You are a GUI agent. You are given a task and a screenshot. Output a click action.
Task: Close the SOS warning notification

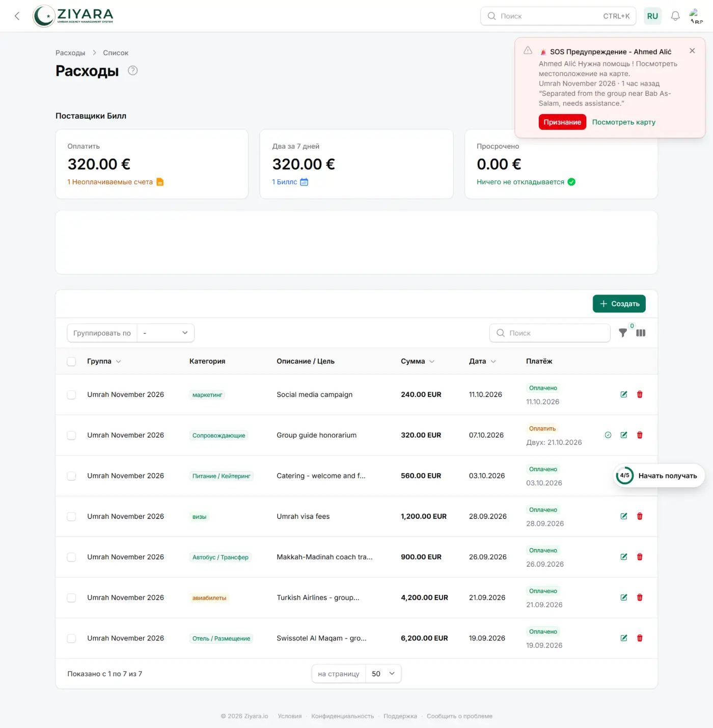coord(692,51)
